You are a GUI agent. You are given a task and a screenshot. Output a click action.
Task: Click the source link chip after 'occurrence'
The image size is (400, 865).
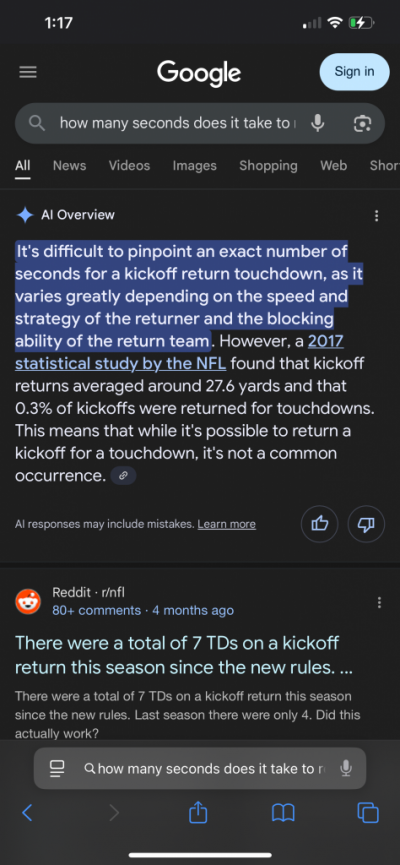[123, 476]
